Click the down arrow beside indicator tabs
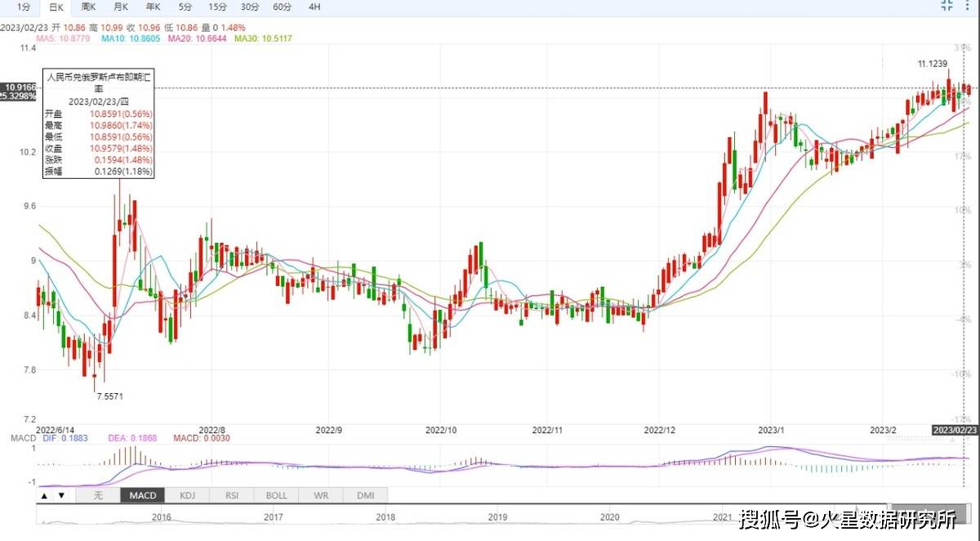This screenshot has width=980, height=541. tap(61, 495)
